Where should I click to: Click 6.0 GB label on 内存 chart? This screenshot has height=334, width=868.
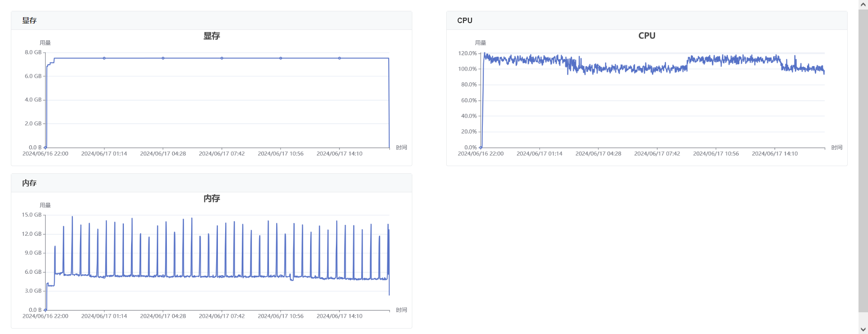click(33, 272)
